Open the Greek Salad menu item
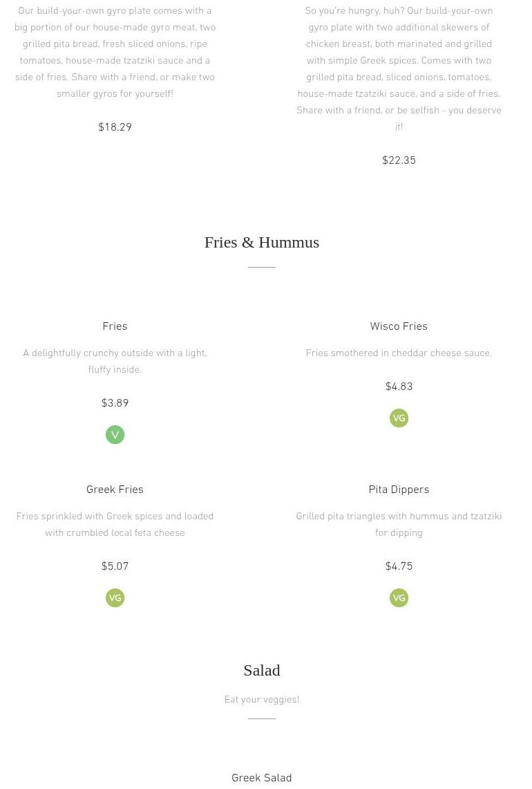 [x=261, y=778]
